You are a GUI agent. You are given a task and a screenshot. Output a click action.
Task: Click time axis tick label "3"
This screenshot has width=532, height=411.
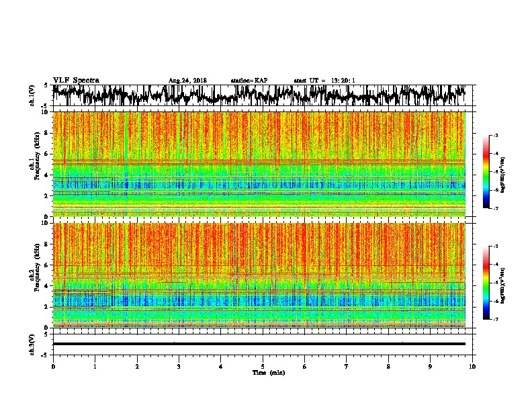179,367
